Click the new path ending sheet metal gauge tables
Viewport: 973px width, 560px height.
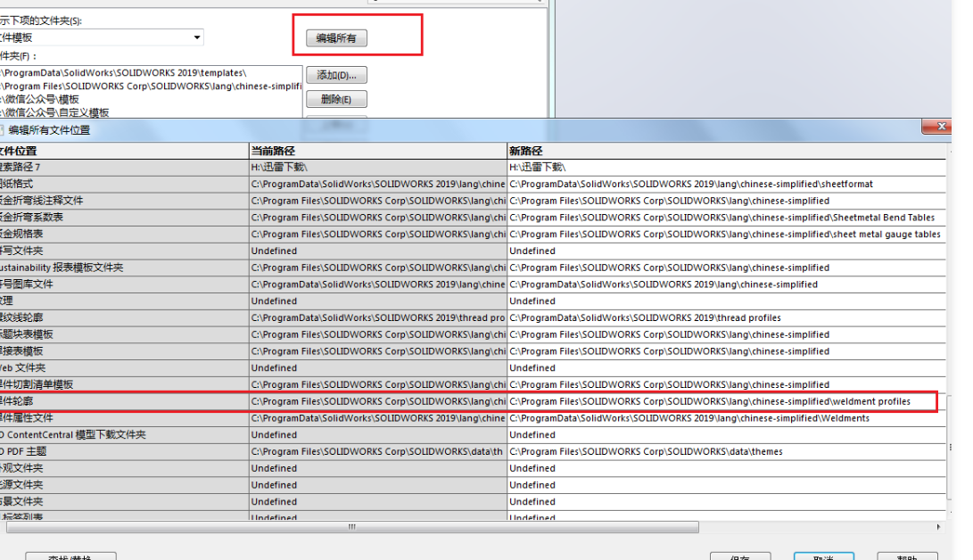(x=726, y=235)
